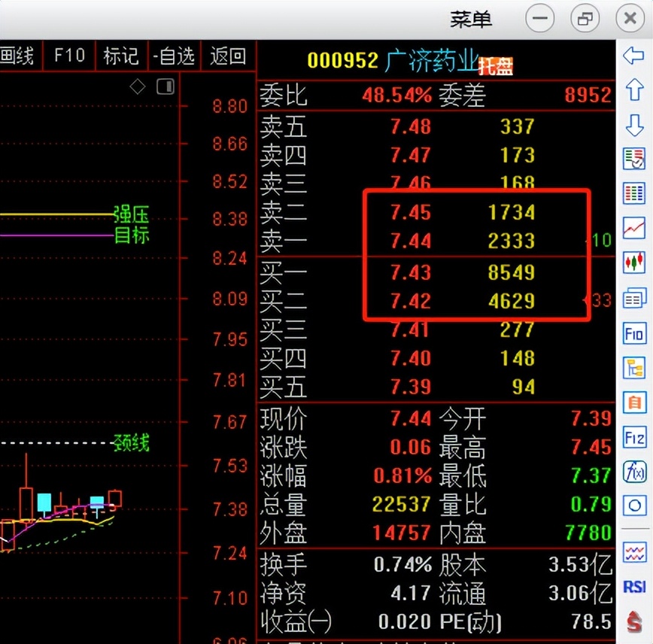Click the 标记 mark button
The height and width of the screenshot is (644, 653).
(121, 56)
